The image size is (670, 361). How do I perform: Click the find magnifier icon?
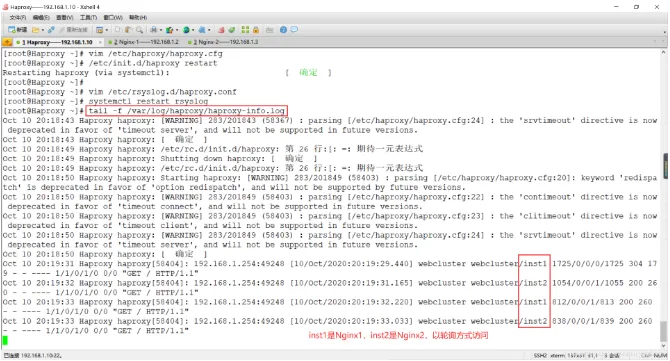[x=139, y=29]
